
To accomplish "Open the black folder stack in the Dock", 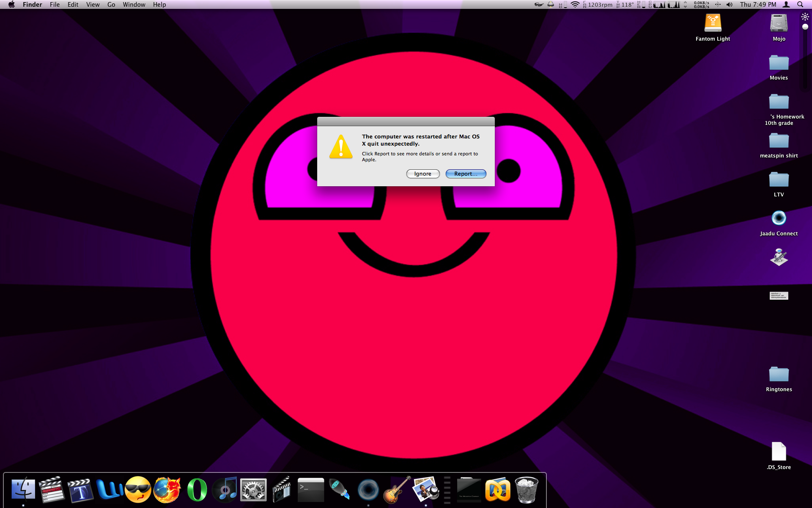I will click(469, 490).
